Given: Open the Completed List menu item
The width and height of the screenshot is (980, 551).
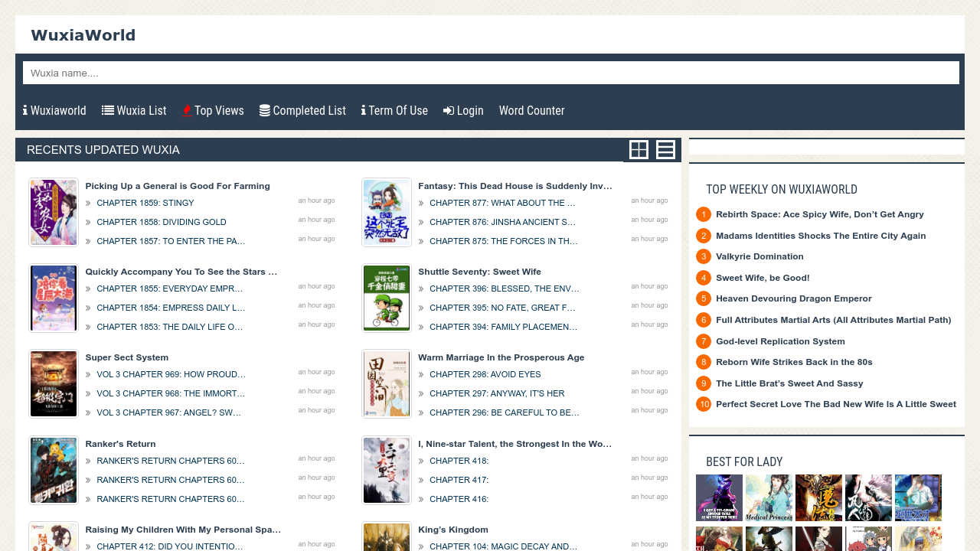Looking at the screenshot, I should pos(302,110).
